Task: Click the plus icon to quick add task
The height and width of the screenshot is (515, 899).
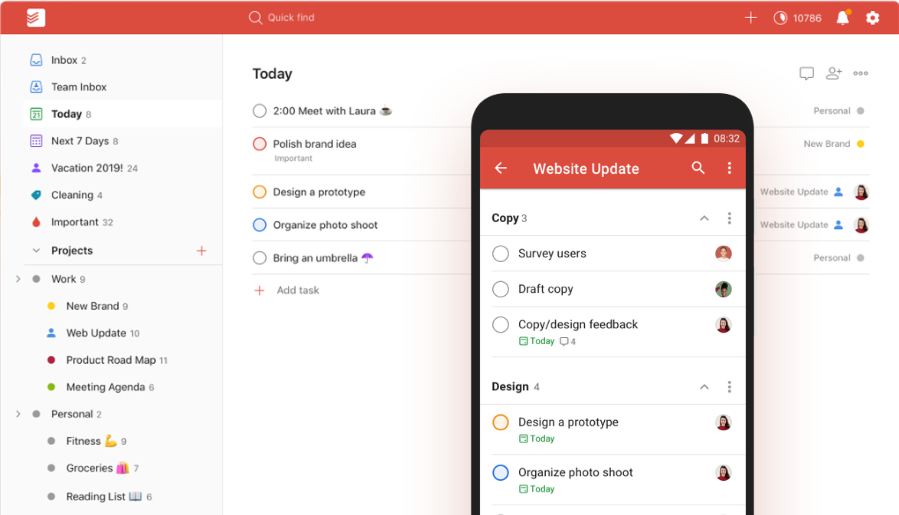Action: [751, 18]
